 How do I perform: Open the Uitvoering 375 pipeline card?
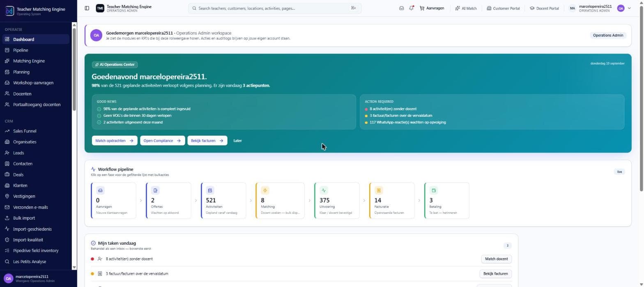coord(337,201)
